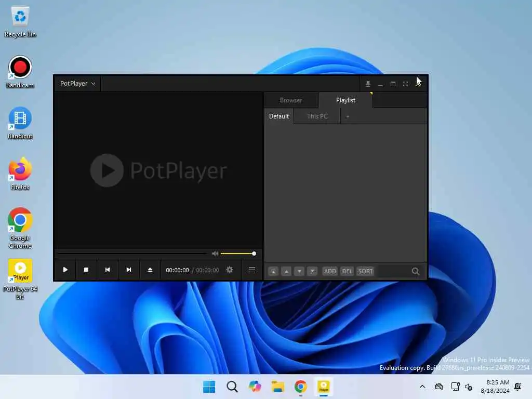
Task: Move selected playlist item down
Action: (x=299, y=271)
